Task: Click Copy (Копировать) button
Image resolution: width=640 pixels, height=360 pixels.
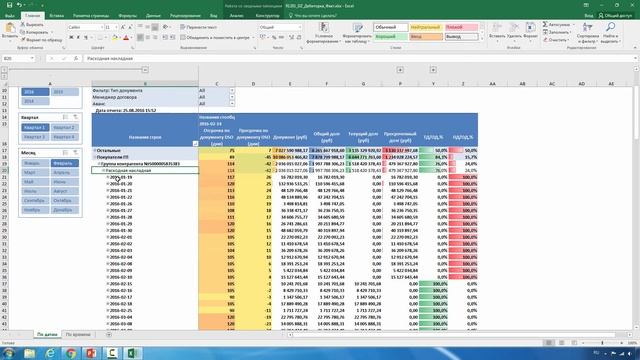Action: pyautogui.click(x=34, y=32)
